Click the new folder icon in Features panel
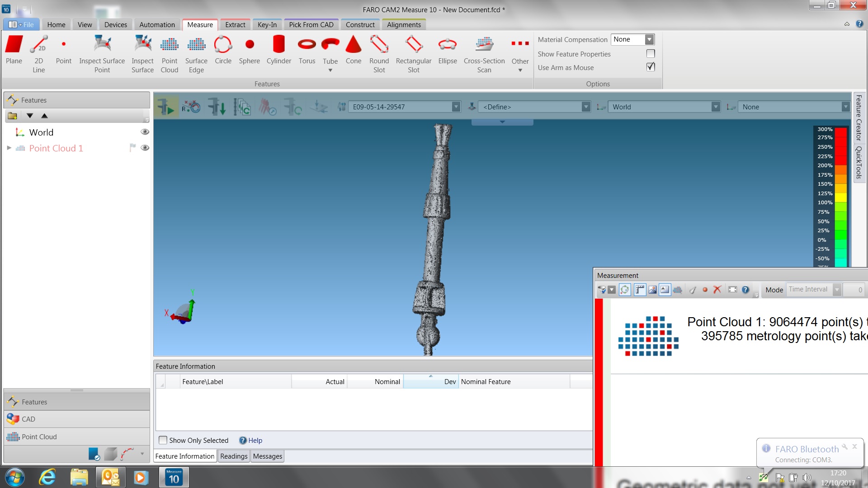868x488 pixels. pyautogui.click(x=13, y=116)
